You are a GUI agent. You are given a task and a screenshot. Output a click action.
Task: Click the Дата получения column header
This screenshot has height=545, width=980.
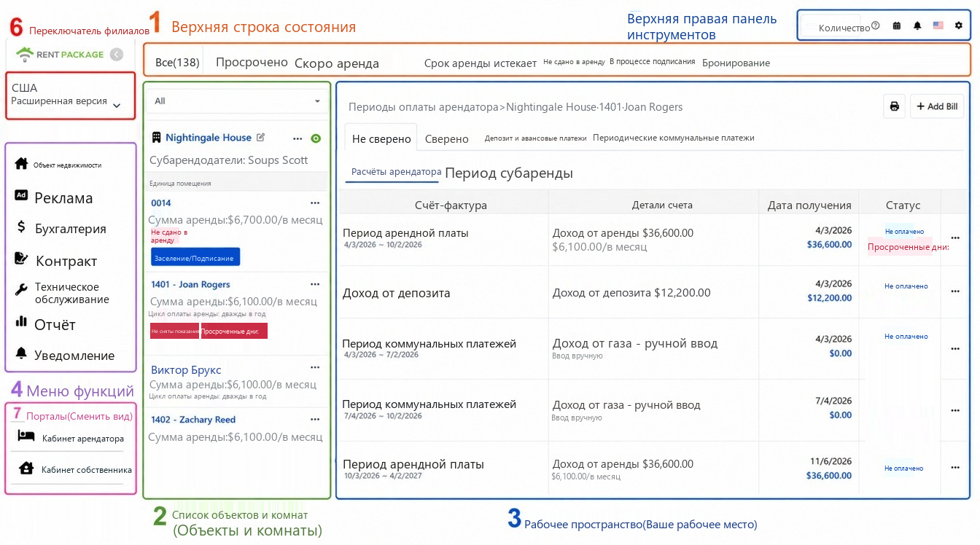click(x=809, y=205)
